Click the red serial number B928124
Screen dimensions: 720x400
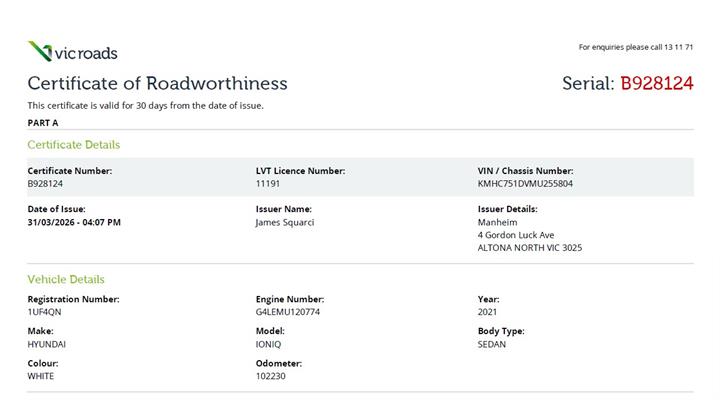(x=656, y=83)
